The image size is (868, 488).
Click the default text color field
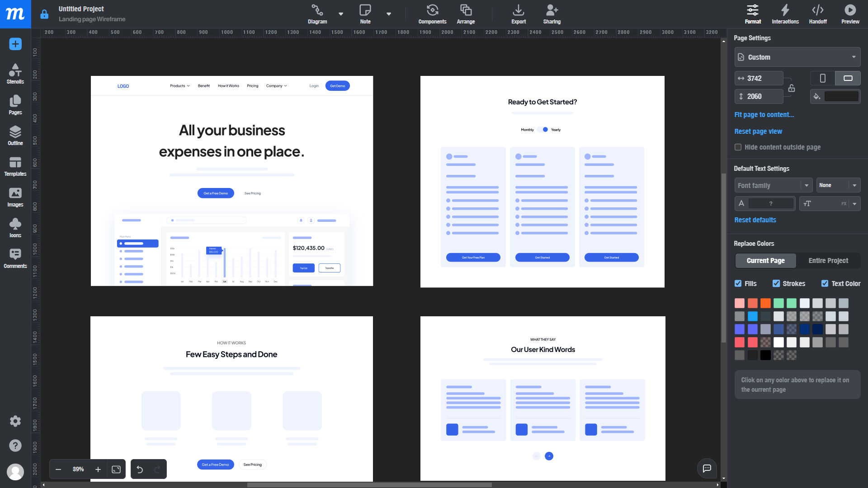pyautogui.click(x=771, y=204)
